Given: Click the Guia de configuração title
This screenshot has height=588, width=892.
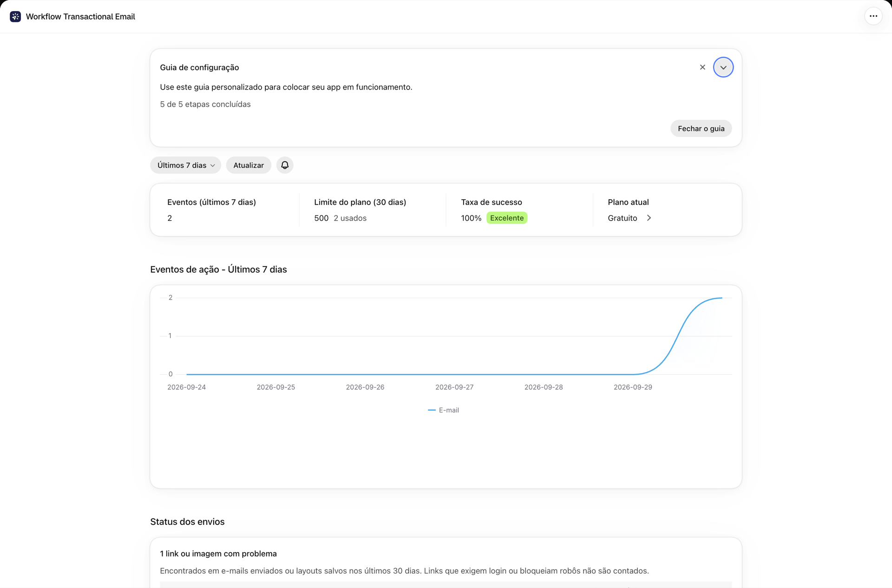Looking at the screenshot, I should 199,67.
